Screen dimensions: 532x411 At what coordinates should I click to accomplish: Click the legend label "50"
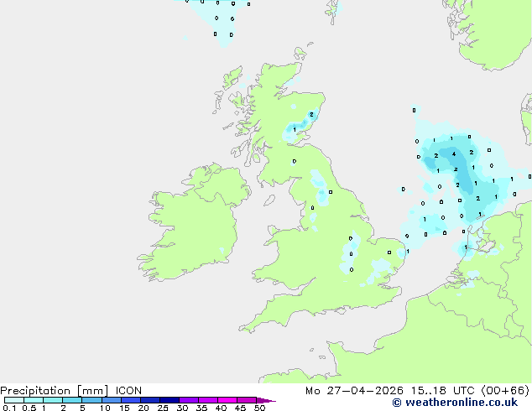tap(259, 408)
